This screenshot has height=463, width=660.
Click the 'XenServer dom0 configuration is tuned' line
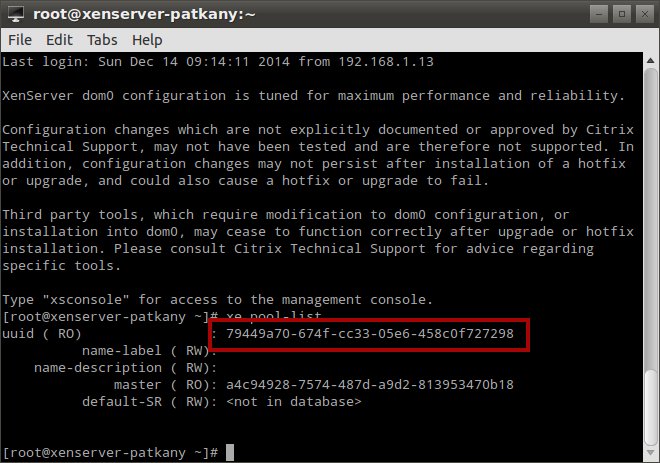313,96
